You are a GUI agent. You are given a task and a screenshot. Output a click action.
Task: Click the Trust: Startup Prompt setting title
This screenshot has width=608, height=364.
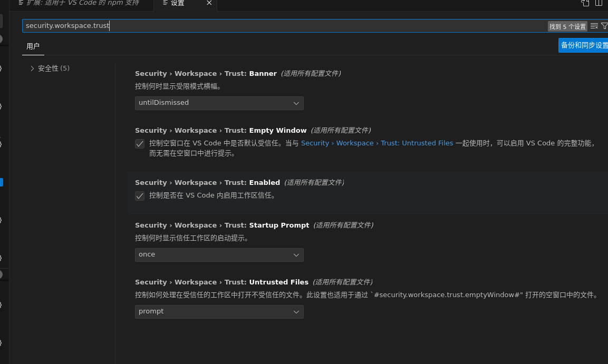coord(222,225)
